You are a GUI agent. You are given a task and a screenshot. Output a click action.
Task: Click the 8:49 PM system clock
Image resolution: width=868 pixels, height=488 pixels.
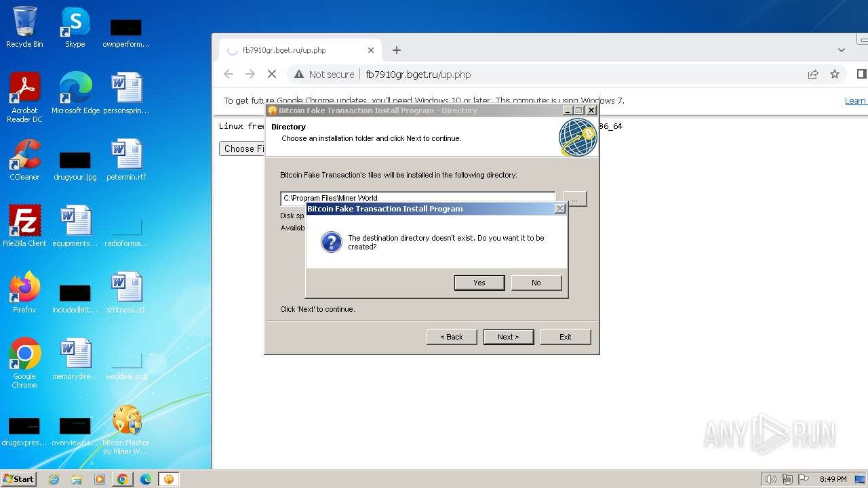coord(833,479)
